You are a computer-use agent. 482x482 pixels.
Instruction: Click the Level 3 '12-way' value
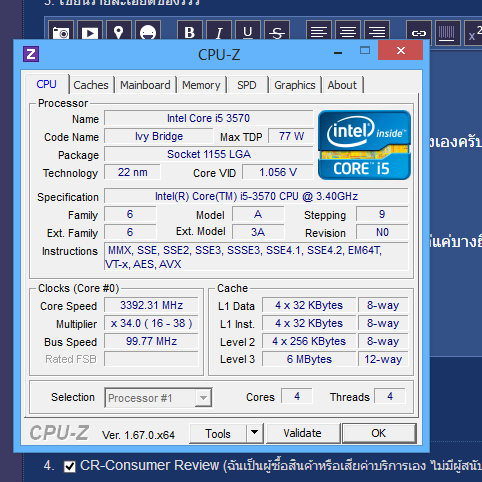click(383, 359)
